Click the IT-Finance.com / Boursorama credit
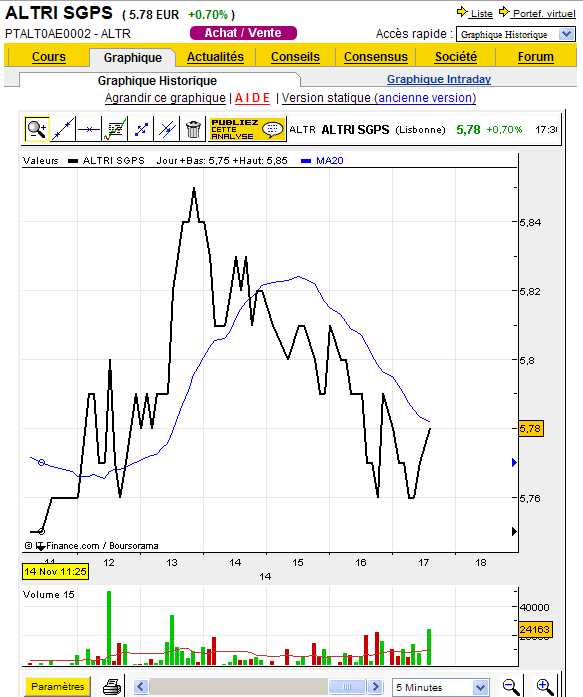583x697 pixels. pos(92,545)
